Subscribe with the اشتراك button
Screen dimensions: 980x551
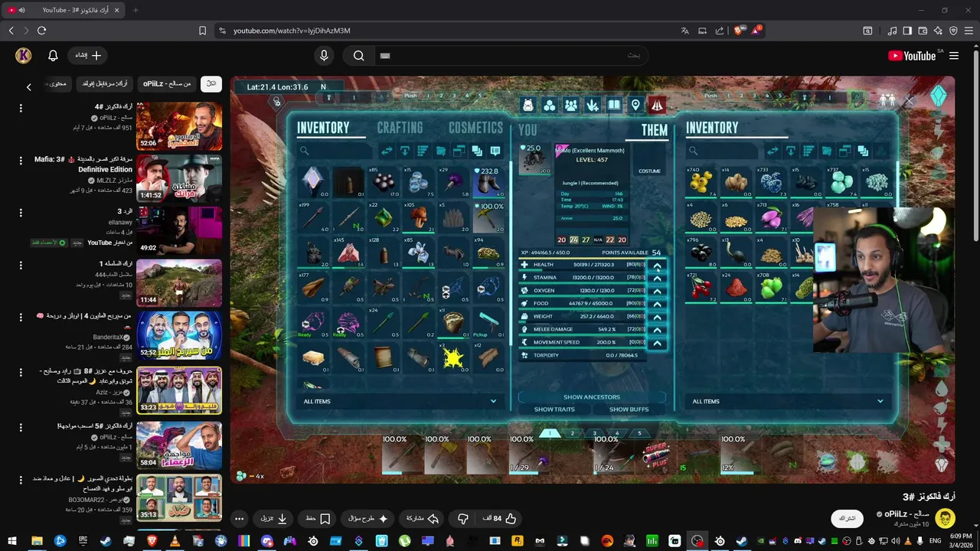click(847, 518)
